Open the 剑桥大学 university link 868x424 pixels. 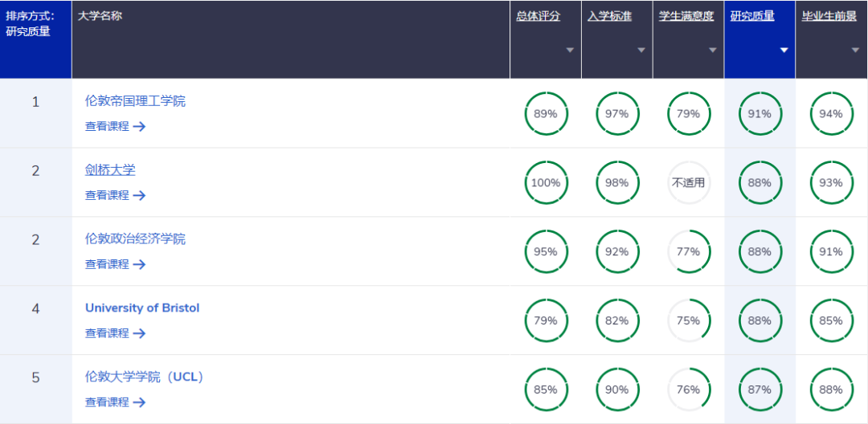110,170
